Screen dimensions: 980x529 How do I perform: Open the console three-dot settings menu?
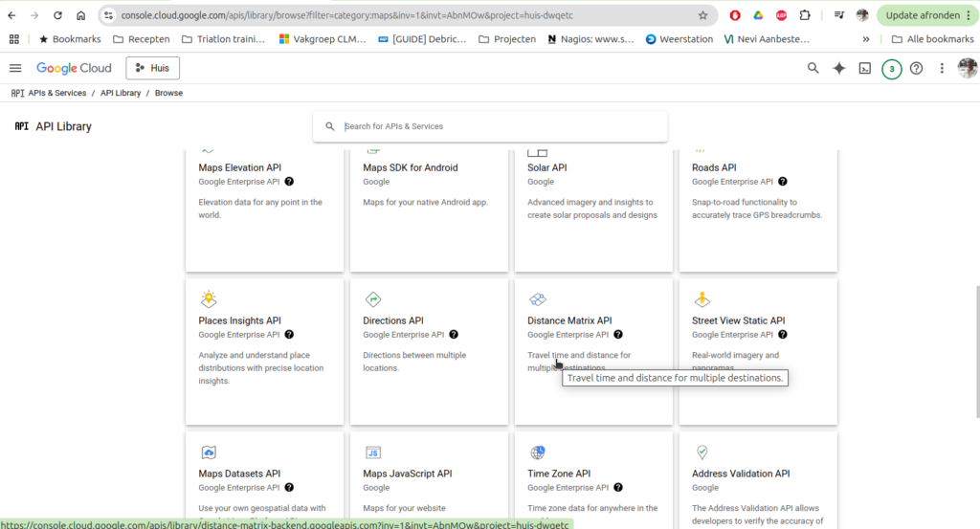click(942, 68)
